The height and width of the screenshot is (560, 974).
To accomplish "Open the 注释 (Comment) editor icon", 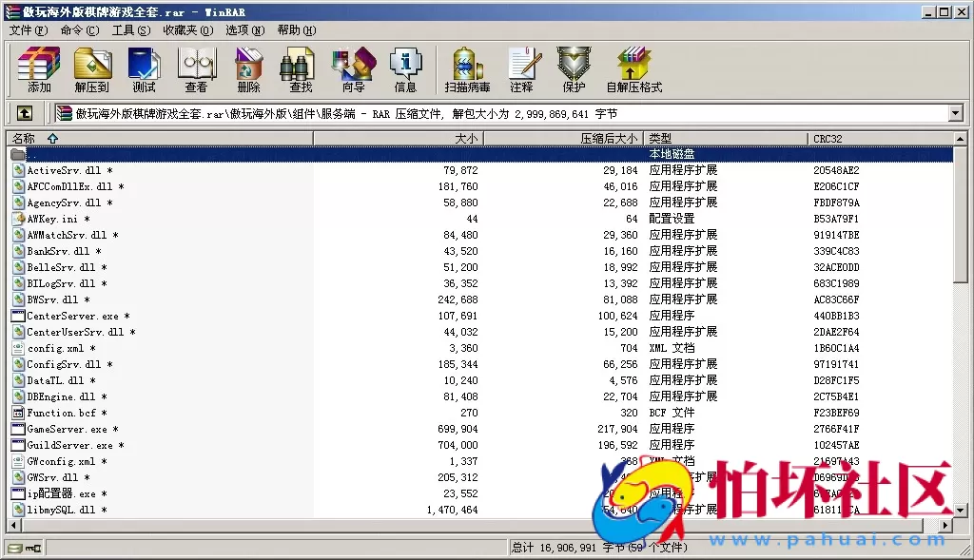I will 524,68.
